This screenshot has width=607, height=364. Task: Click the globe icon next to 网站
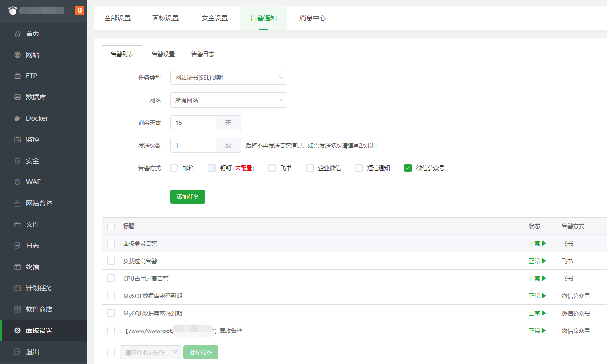(17, 55)
